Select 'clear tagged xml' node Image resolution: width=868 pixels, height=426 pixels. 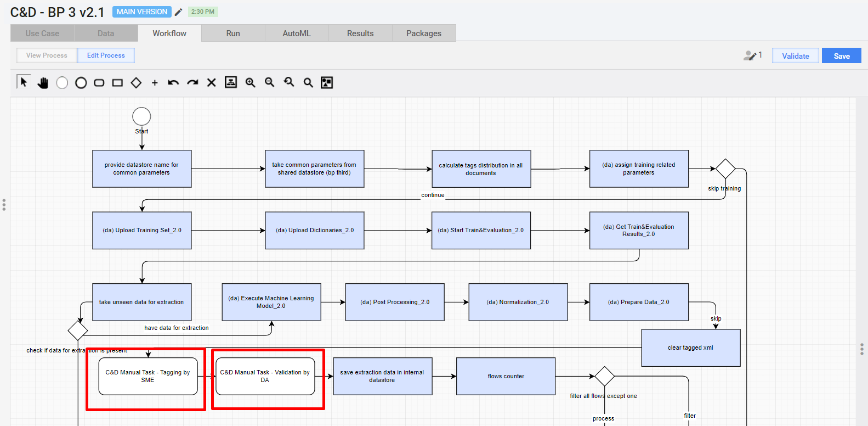691,348
